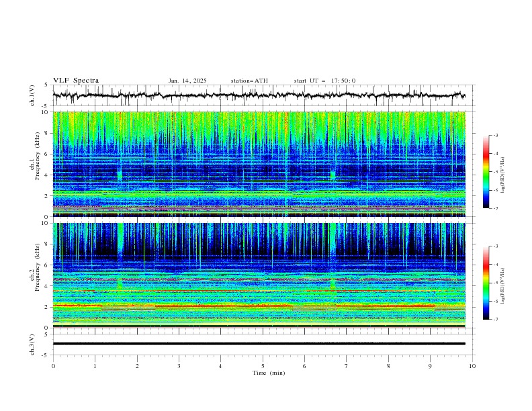This screenshot has height=411, width=532.
Task: Click the time axis tick label "4"
Action: pos(220,366)
